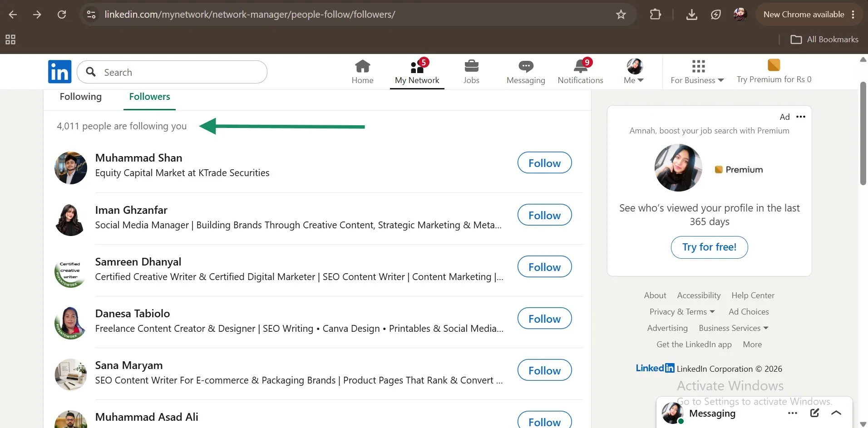Expand Business Services dropdown
This screenshot has width=868, height=428.
(x=734, y=328)
